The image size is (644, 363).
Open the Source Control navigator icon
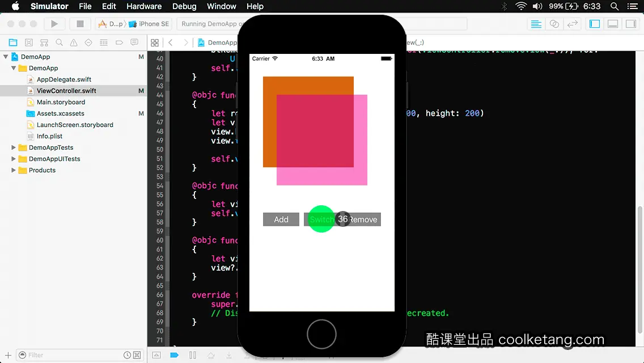[x=29, y=43]
